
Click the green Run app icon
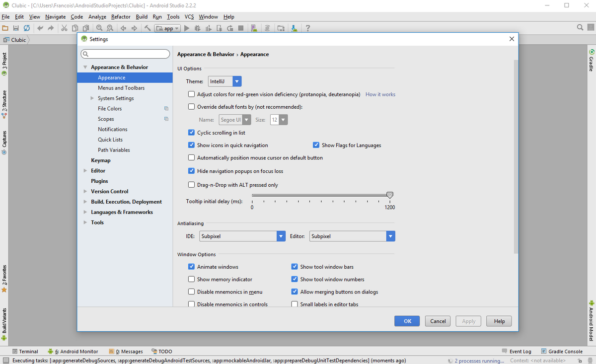tap(187, 28)
